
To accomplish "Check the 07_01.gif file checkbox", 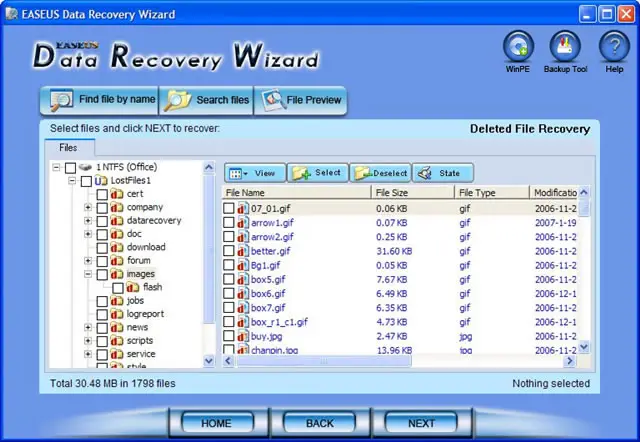I will [229, 209].
